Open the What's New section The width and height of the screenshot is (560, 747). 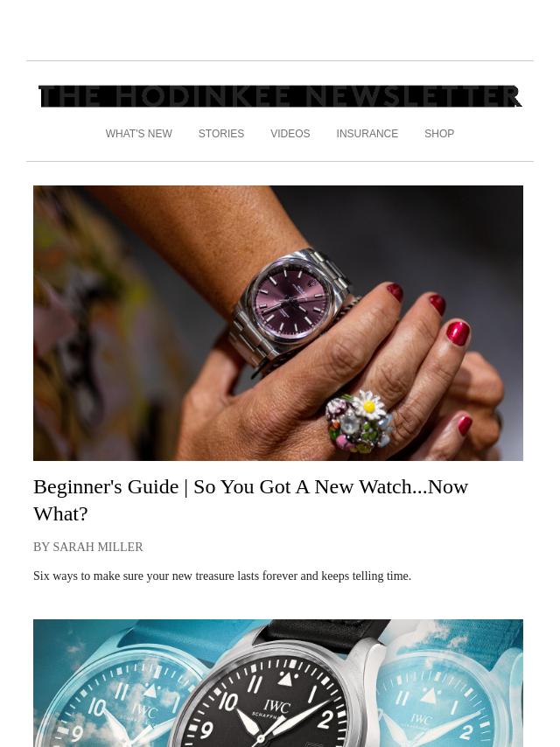pyautogui.click(x=139, y=134)
